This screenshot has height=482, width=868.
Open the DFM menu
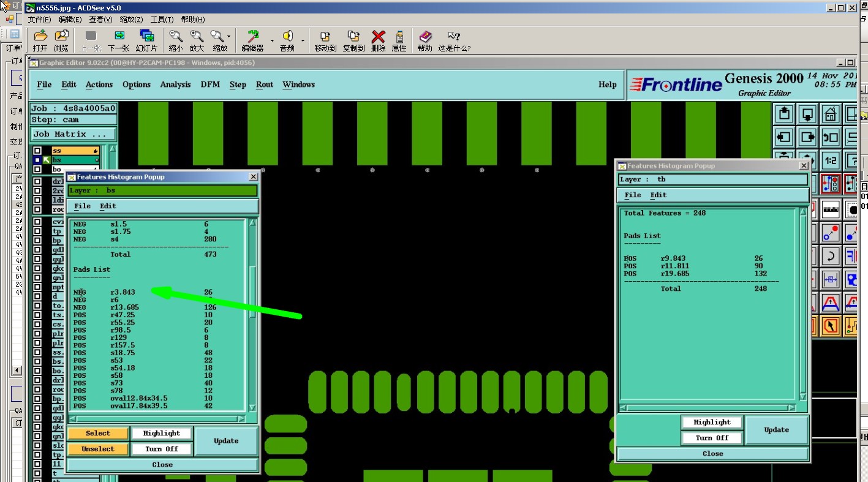[x=210, y=85]
